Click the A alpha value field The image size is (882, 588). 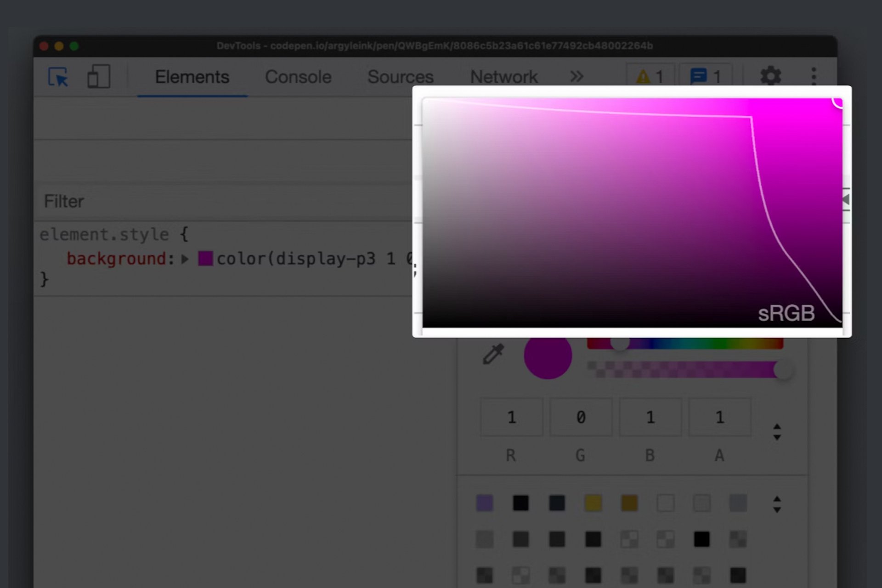[x=719, y=417]
